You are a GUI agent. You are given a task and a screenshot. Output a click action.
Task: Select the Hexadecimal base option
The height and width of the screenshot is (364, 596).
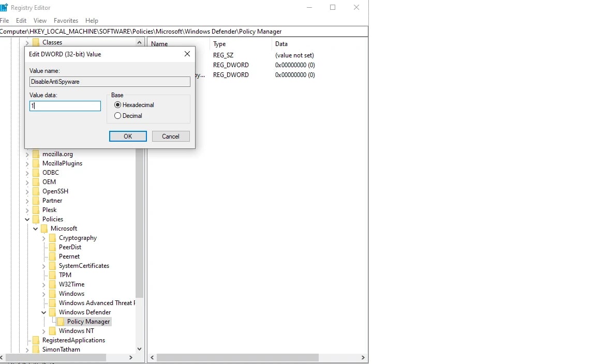tap(134, 105)
